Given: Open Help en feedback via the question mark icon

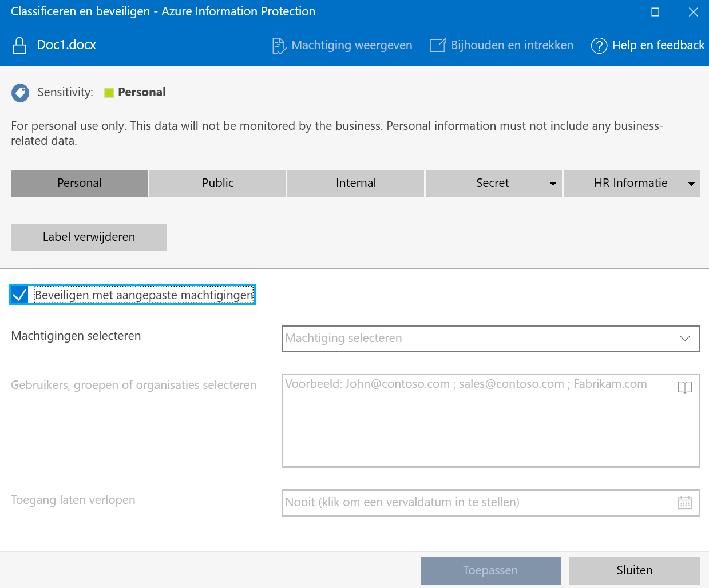Looking at the screenshot, I should (599, 45).
